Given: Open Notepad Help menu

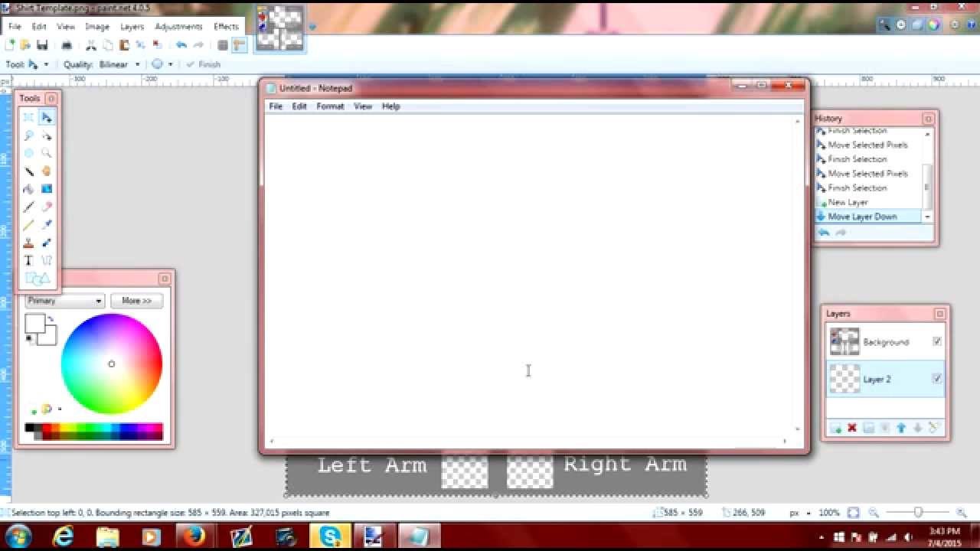Looking at the screenshot, I should tap(390, 106).
